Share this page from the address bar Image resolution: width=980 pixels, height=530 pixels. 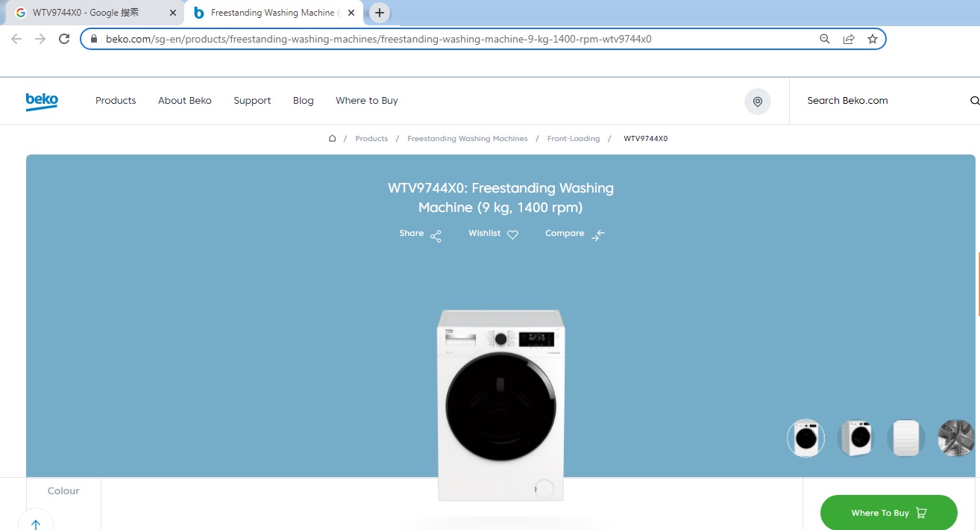849,39
